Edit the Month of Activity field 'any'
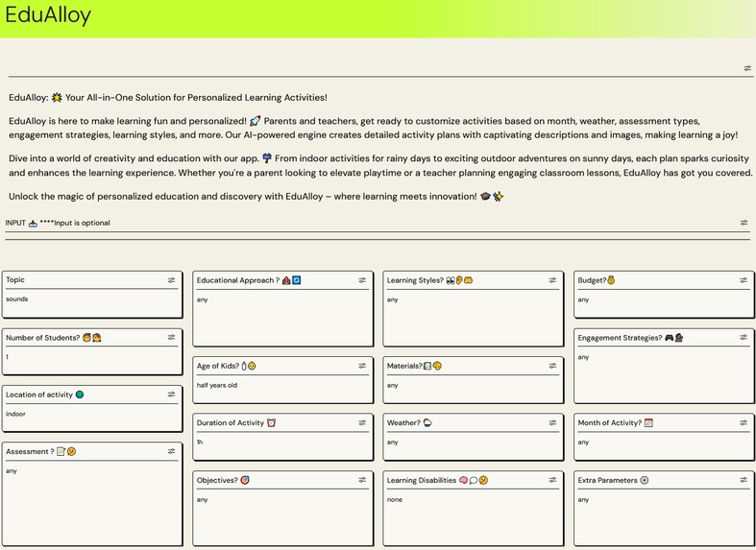 (664, 446)
